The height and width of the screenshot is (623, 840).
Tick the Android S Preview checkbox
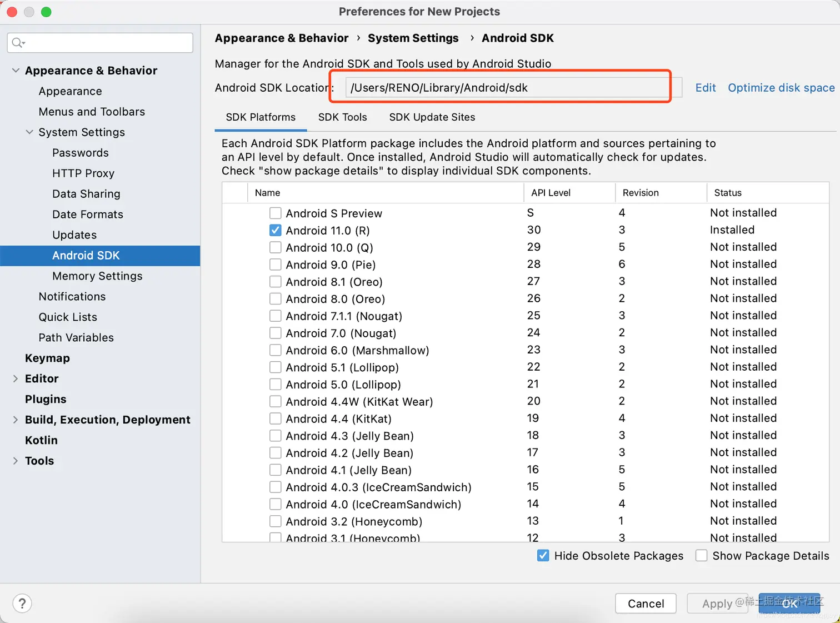pyautogui.click(x=275, y=213)
